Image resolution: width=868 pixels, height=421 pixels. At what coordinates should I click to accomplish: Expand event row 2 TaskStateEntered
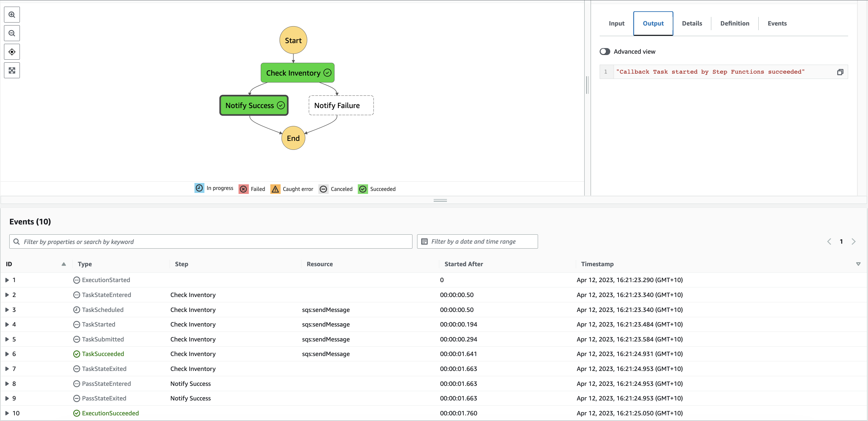[x=7, y=295]
